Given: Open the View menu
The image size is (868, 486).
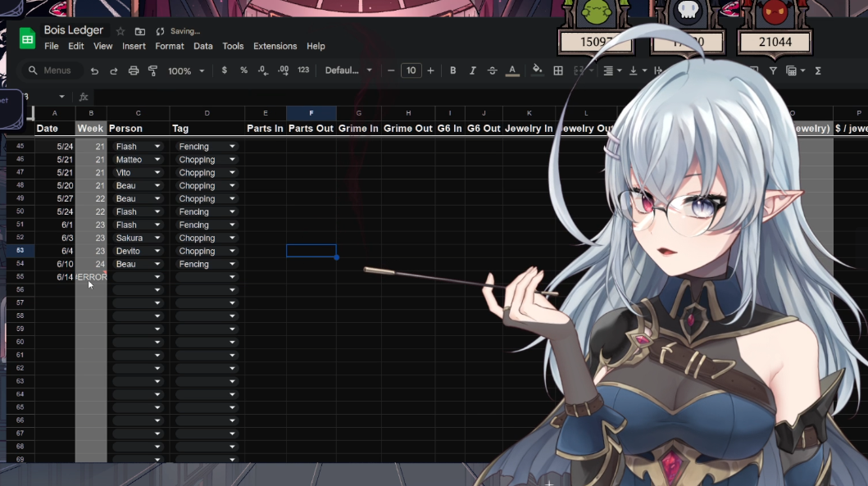Looking at the screenshot, I should (102, 46).
